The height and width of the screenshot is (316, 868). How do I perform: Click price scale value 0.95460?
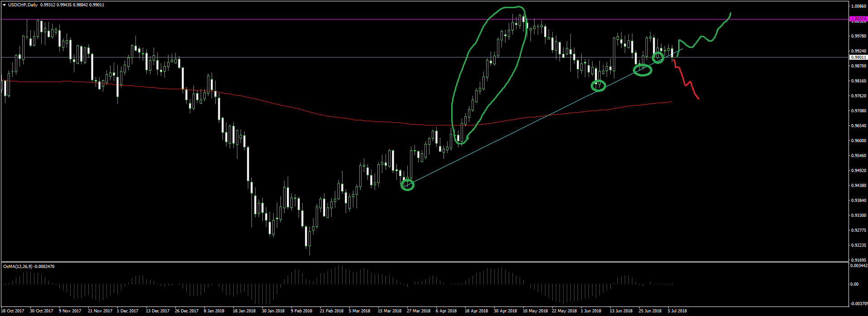pos(858,156)
